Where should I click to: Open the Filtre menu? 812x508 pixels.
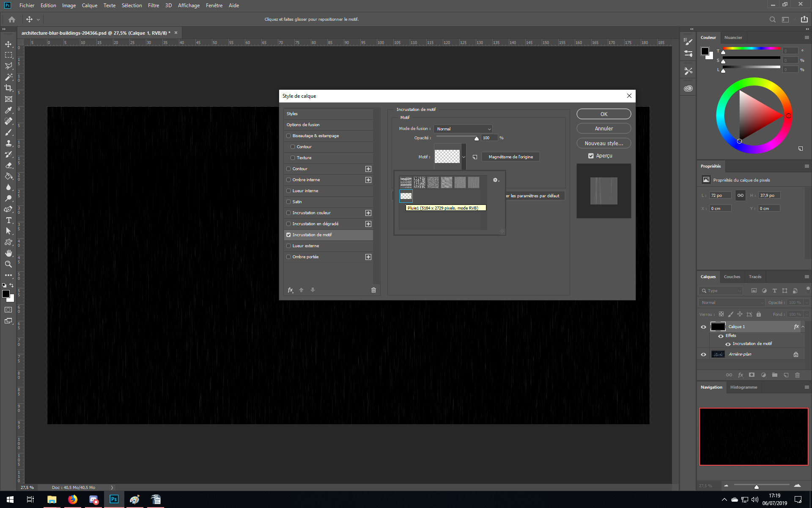point(153,6)
